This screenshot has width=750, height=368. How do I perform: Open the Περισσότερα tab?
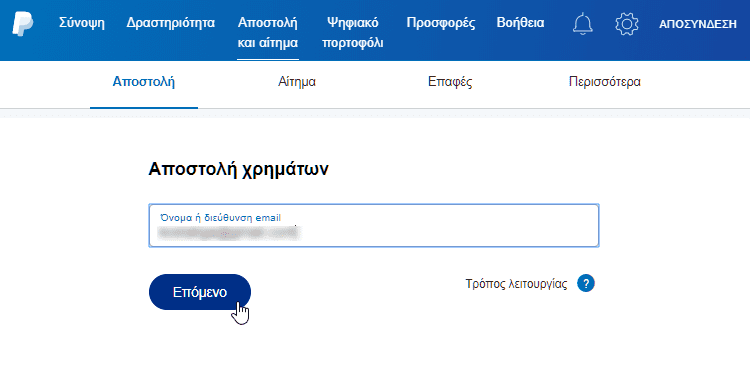coord(605,82)
